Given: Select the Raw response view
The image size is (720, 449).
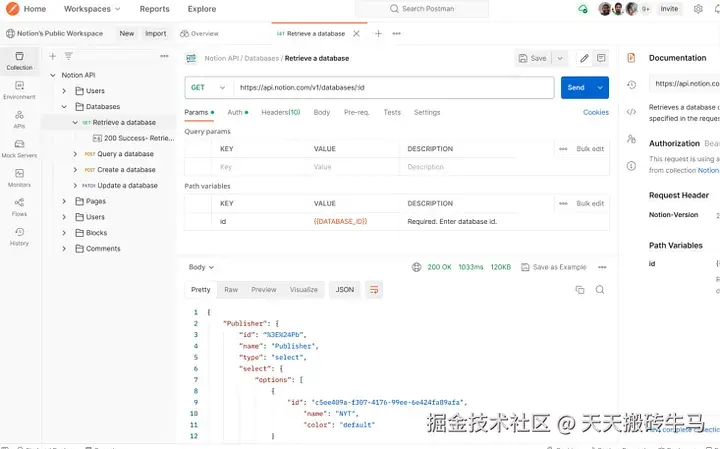Looking at the screenshot, I should pyautogui.click(x=231, y=290).
